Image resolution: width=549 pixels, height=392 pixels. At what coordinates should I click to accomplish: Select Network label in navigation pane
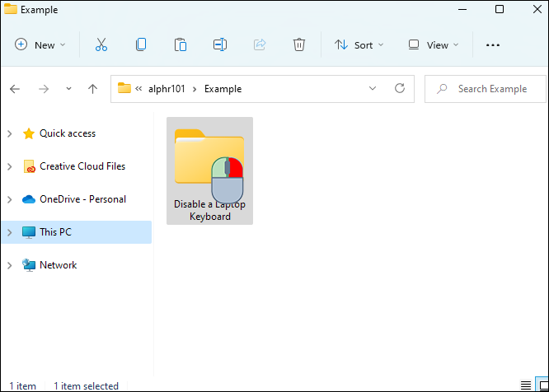tap(59, 265)
